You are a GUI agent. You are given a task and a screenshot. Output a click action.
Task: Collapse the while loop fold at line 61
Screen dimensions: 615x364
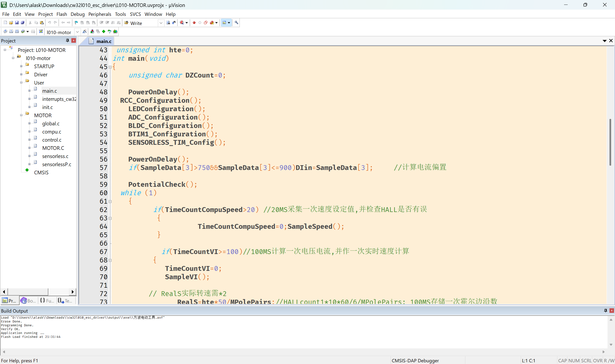[x=110, y=202]
